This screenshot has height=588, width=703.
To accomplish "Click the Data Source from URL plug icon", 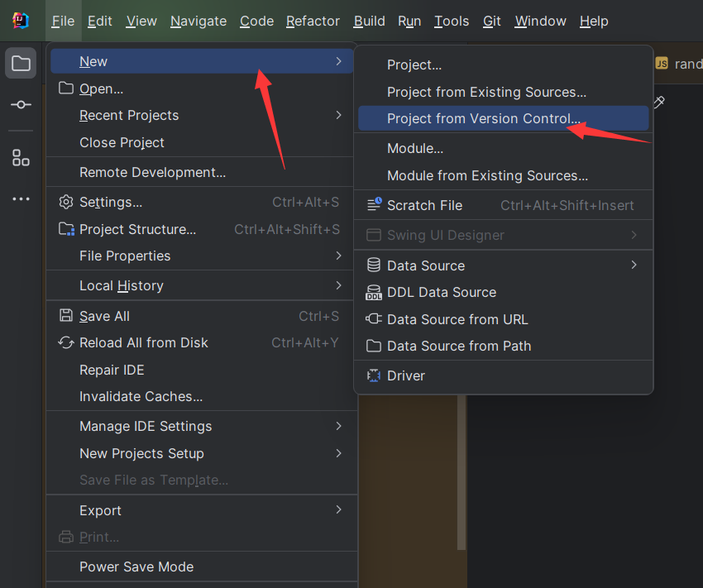I will click(374, 318).
